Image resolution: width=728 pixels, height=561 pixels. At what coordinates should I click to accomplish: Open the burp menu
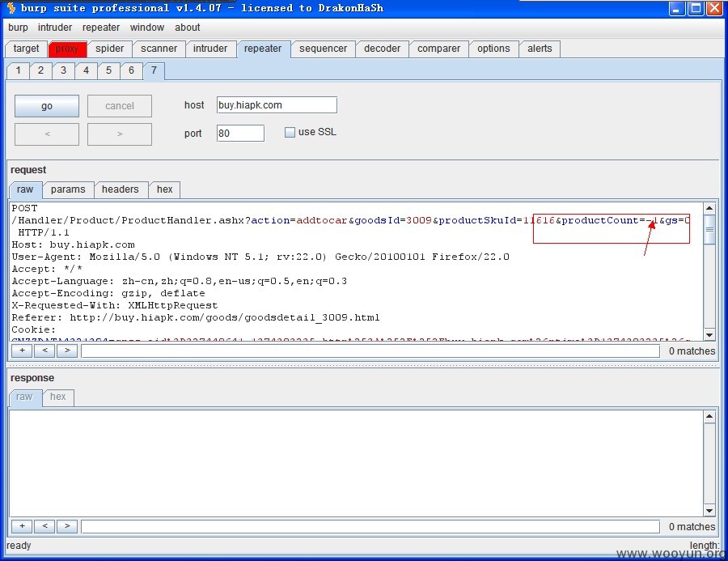pos(18,28)
